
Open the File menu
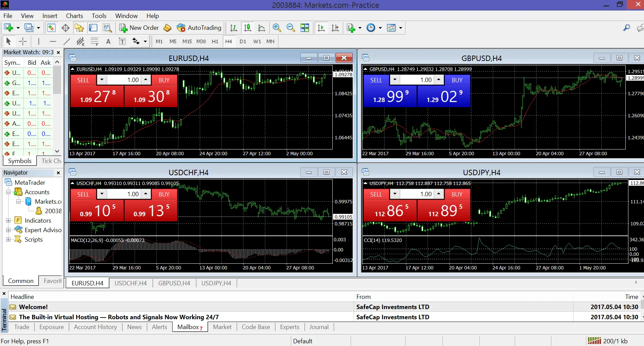tap(8, 16)
